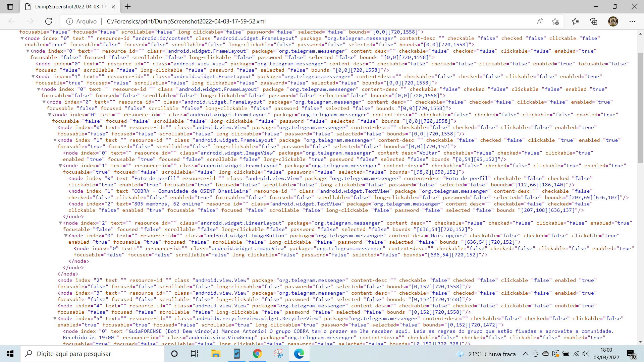The width and height of the screenshot is (644, 362).
Task: Open the notification center with 10 badge
Action: pyautogui.click(x=631, y=354)
